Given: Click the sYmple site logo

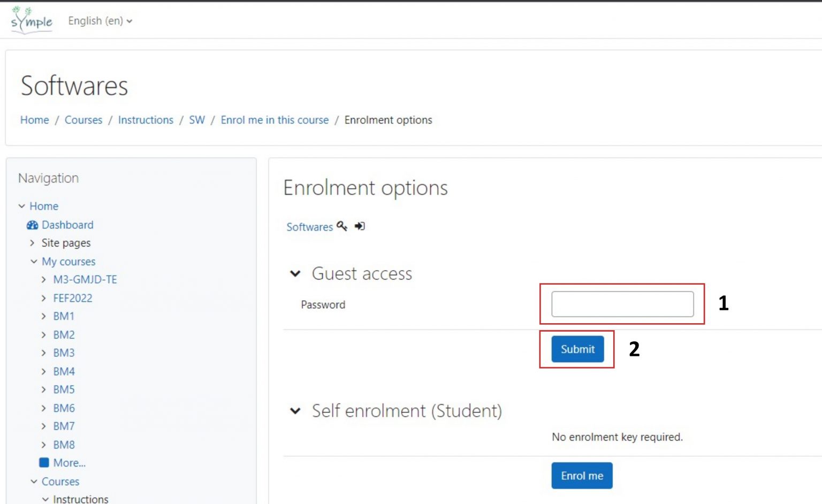Looking at the screenshot, I should (32, 20).
